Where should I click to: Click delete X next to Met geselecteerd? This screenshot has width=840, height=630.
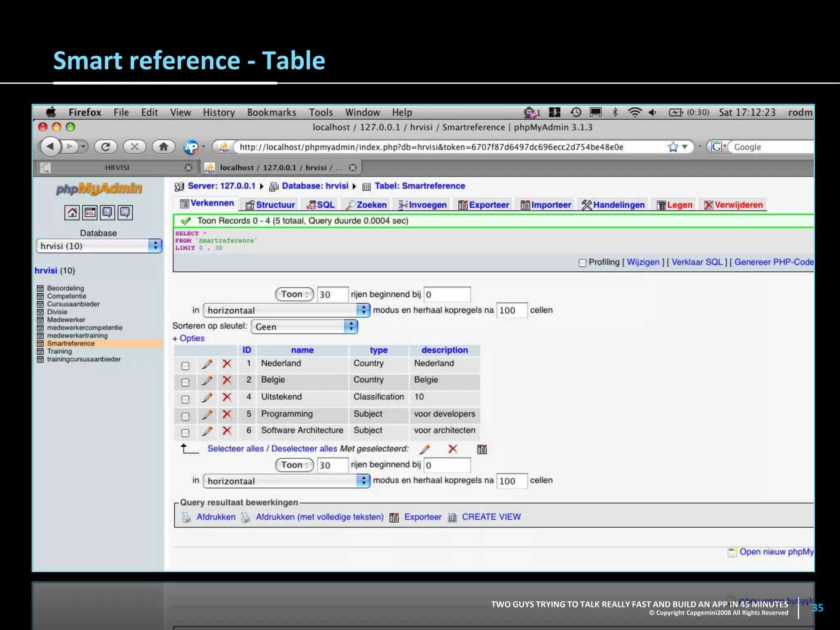click(453, 449)
